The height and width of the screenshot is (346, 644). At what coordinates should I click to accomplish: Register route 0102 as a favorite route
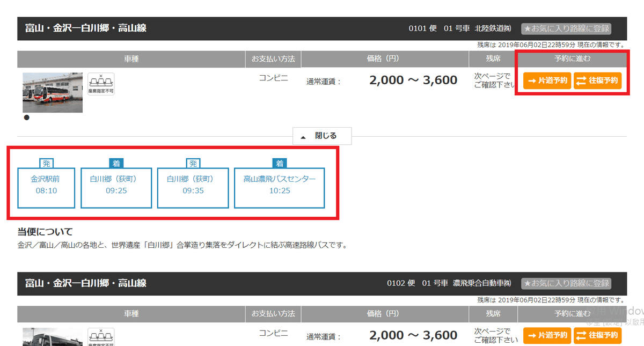pos(566,283)
